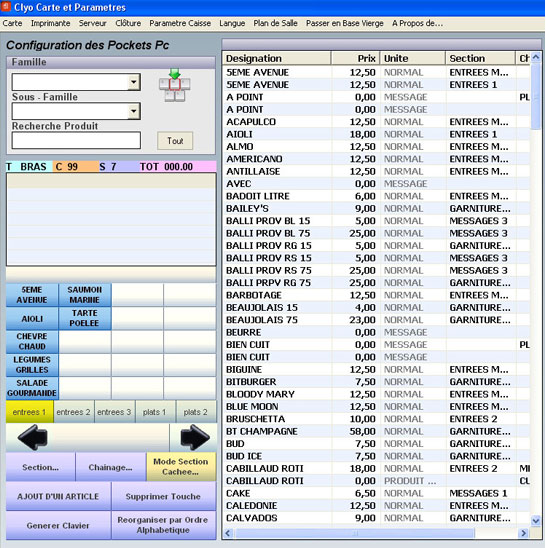Click the Tout button

[x=175, y=141]
